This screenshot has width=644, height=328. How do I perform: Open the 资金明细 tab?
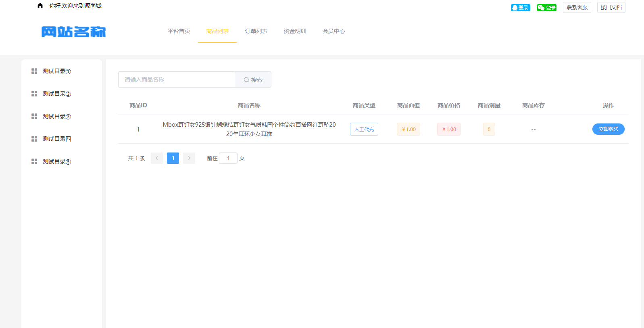coord(295,31)
